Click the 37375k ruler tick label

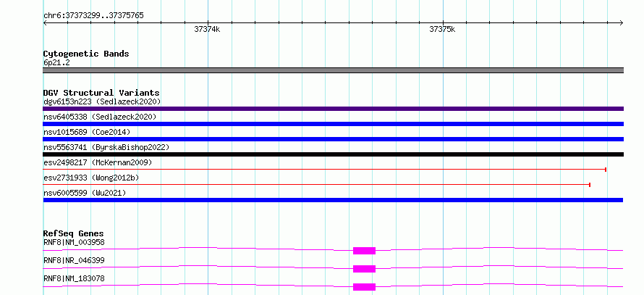tap(442, 30)
